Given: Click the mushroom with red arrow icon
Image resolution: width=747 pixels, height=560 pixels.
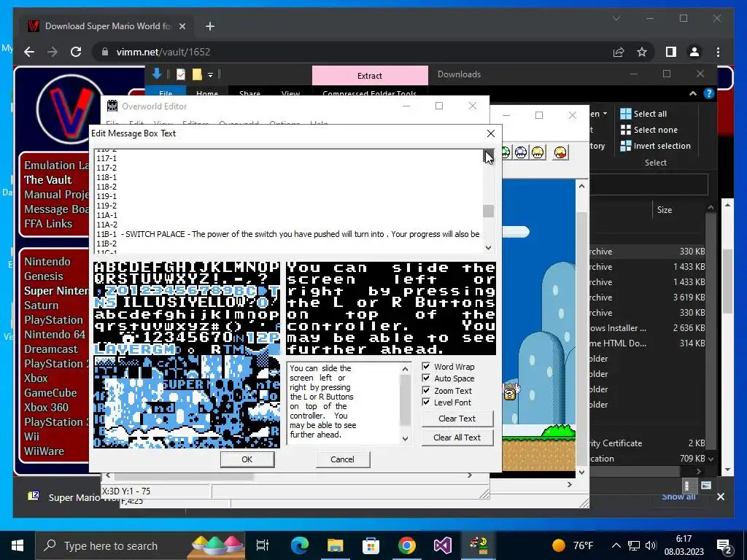Looking at the screenshot, I should tap(561, 152).
